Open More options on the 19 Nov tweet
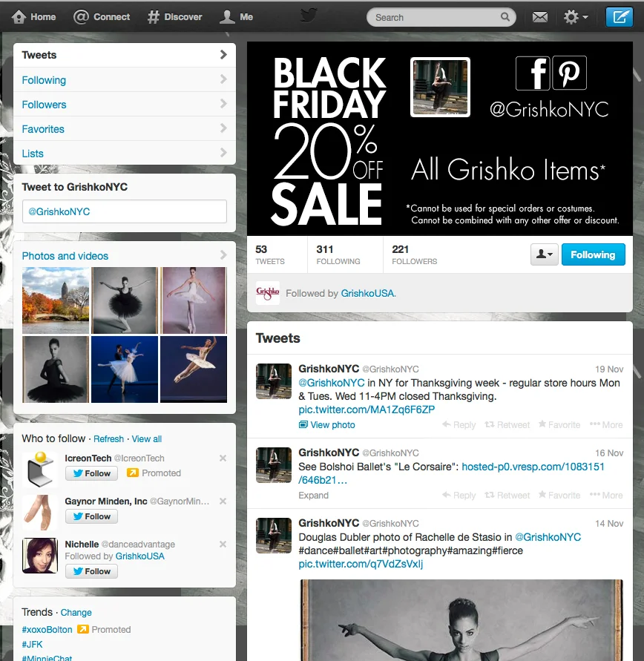Image resolution: width=644 pixels, height=661 pixels. (606, 424)
